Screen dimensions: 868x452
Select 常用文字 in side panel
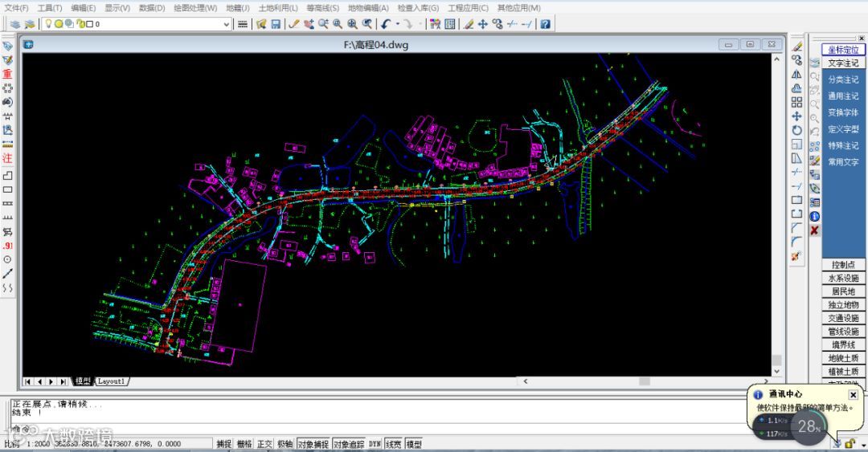(x=843, y=162)
